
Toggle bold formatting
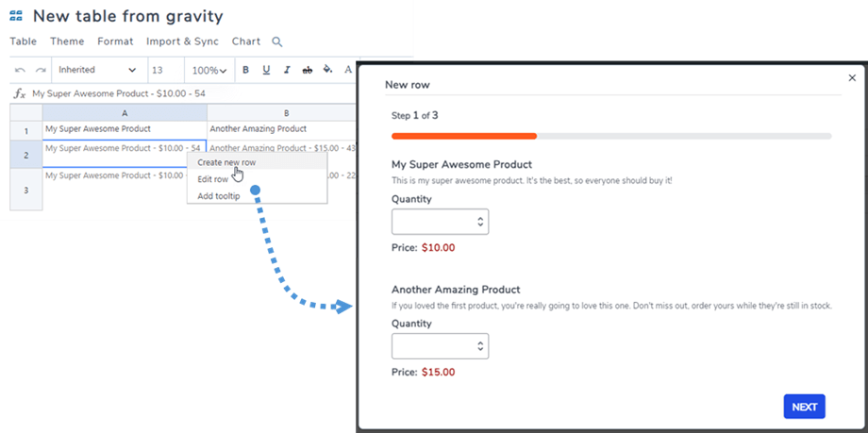pyautogui.click(x=246, y=70)
